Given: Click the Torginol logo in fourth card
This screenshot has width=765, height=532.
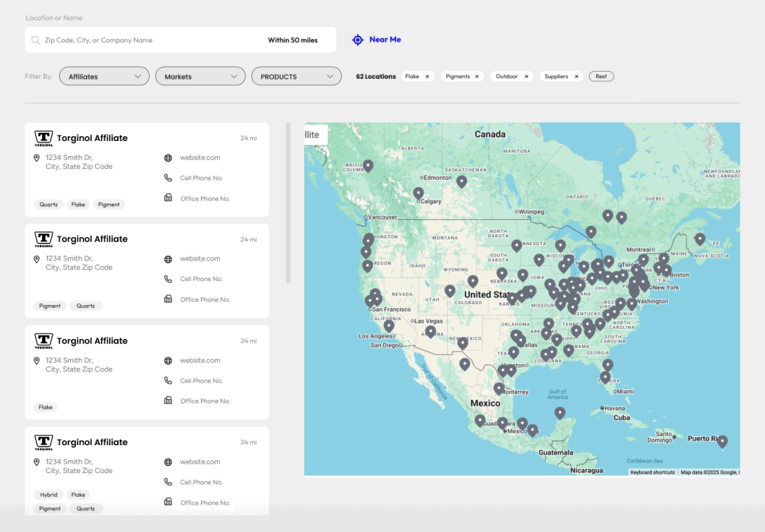Looking at the screenshot, I should (x=44, y=442).
